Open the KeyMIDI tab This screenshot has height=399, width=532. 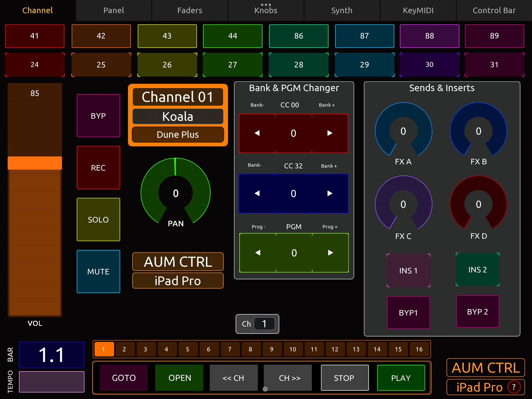pyautogui.click(x=418, y=10)
